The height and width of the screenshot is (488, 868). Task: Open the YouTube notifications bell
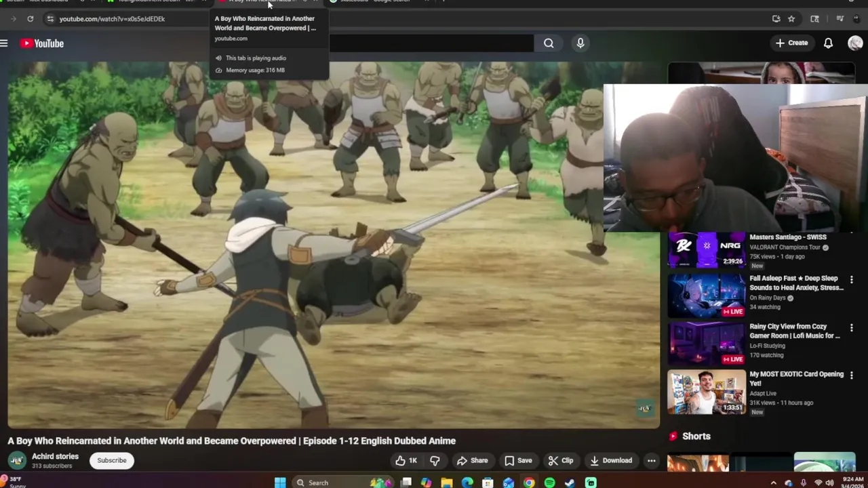828,43
